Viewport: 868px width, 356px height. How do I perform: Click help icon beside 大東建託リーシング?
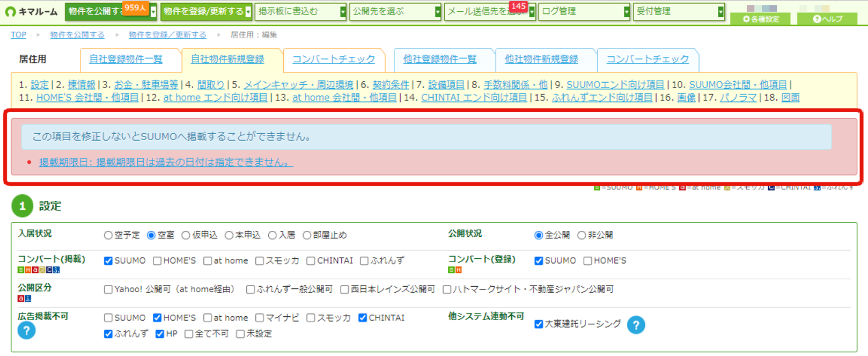(x=636, y=325)
